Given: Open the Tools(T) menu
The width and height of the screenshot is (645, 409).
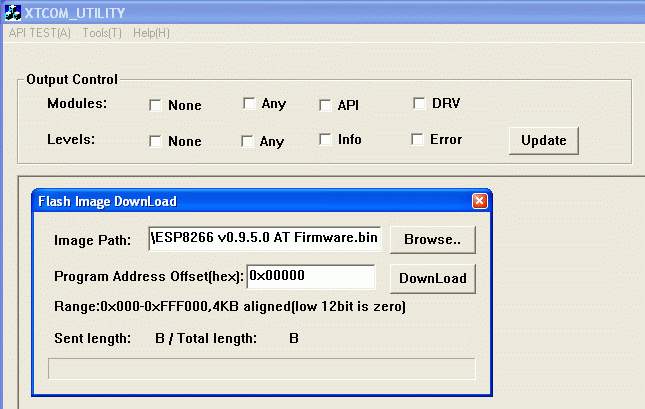Looking at the screenshot, I should [102, 33].
